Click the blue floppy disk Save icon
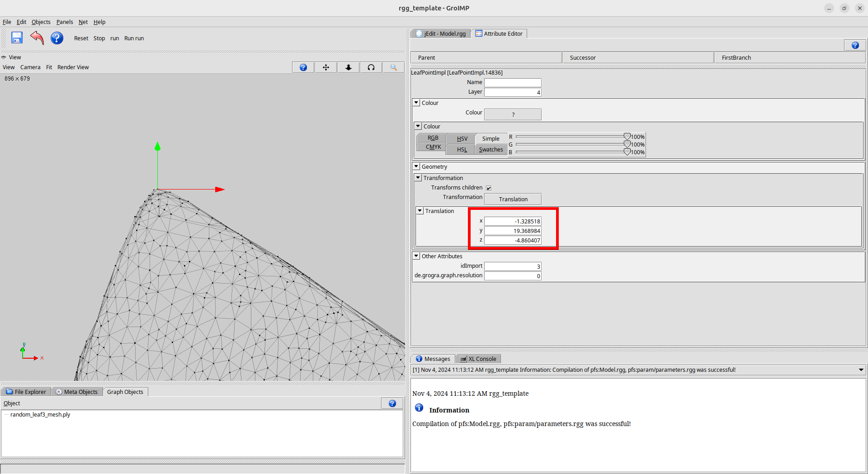The height and width of the screenshot is (474, 868). (x=17, y=38)
